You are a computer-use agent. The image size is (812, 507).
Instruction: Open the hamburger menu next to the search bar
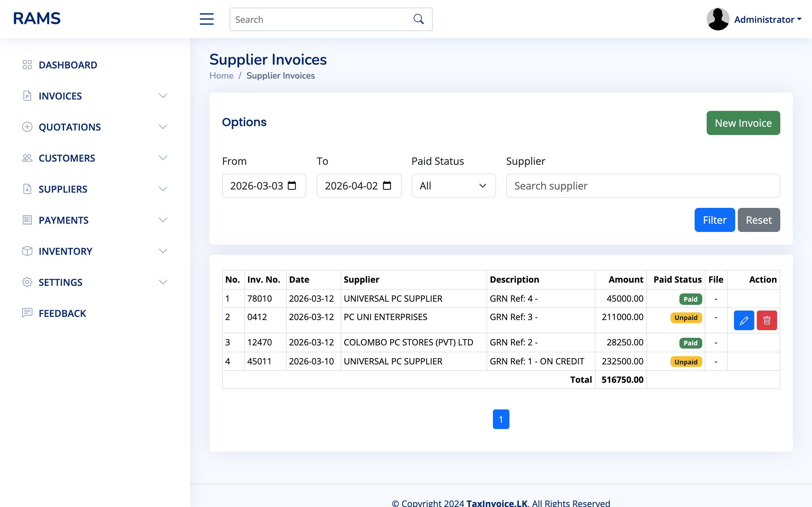coord(207,19)
